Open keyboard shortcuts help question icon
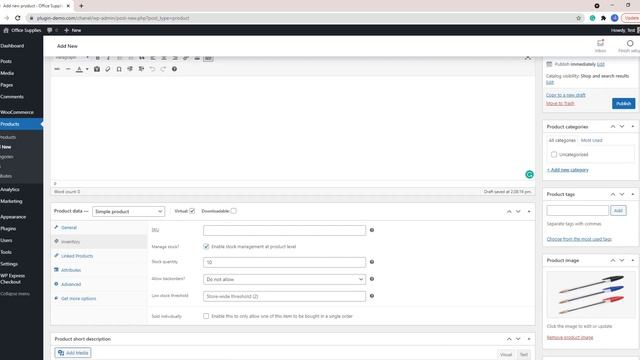 click(x=174, y=69)
